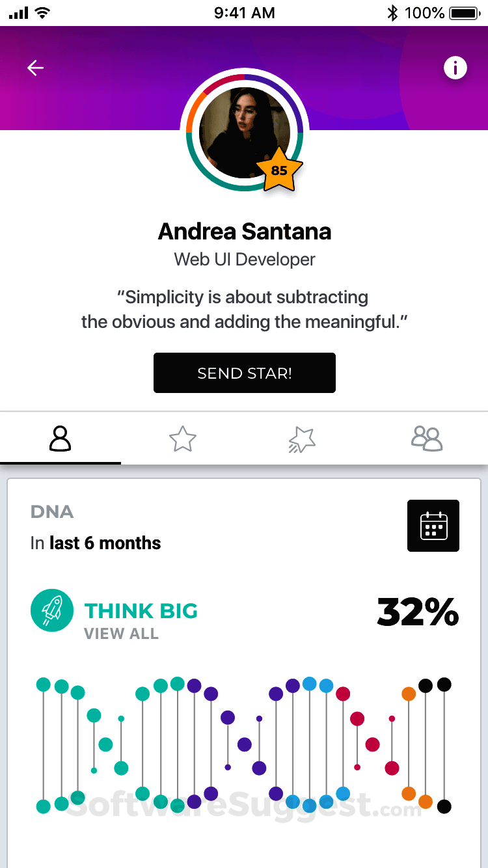Open the info icon in header
Image resolution: width=488 pixels, height=868 pixels.
(x=455, y=68)
